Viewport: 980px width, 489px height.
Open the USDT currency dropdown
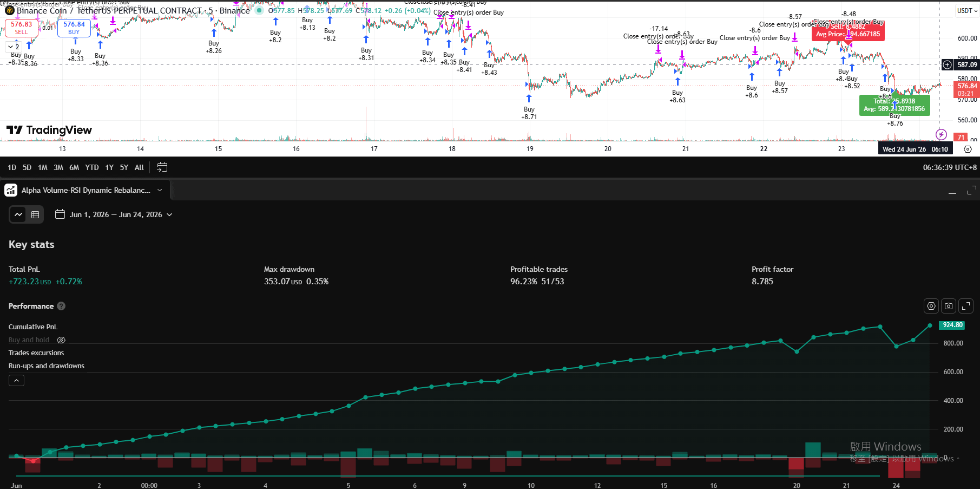point(967,11)
